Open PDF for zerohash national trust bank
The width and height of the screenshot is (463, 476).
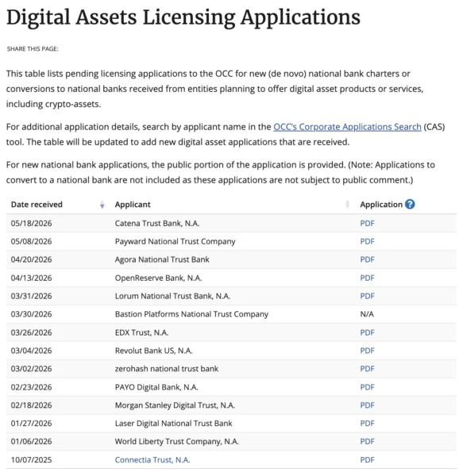tap(367, 369)
